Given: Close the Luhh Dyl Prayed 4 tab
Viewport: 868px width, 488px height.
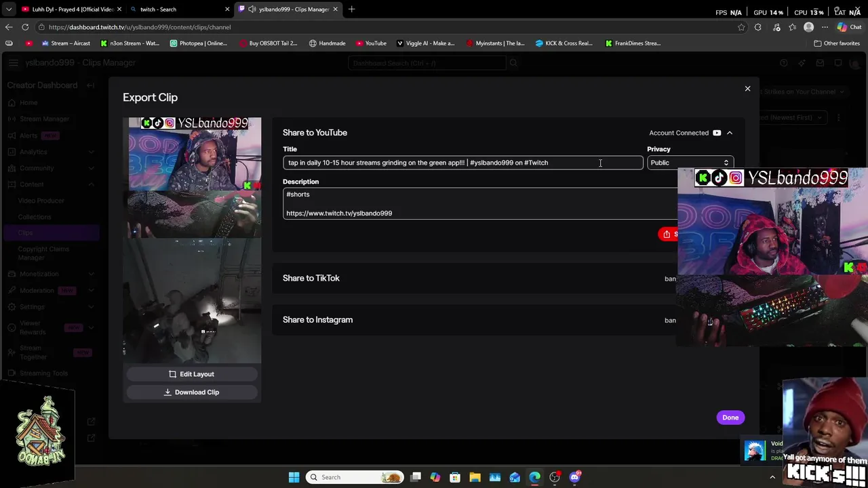Looking at the screenshot, I should click(x=119, y=9).
